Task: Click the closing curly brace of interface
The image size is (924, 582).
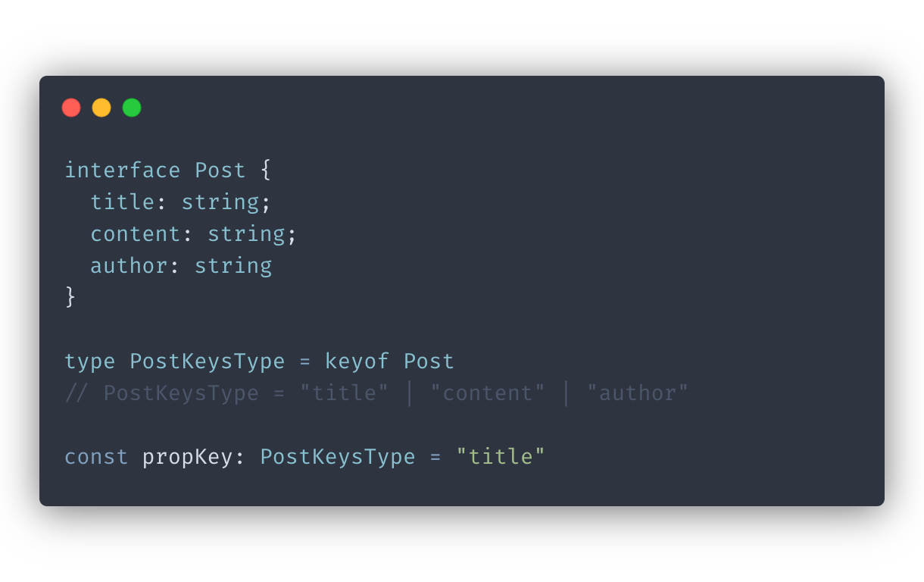Action: click(x=70, y=297)
